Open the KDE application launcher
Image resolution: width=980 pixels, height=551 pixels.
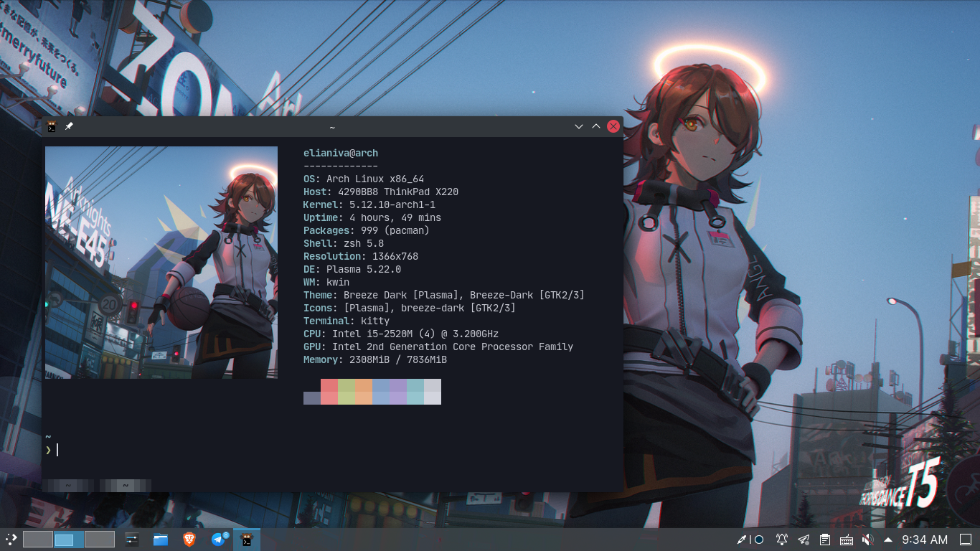point(11,540)
